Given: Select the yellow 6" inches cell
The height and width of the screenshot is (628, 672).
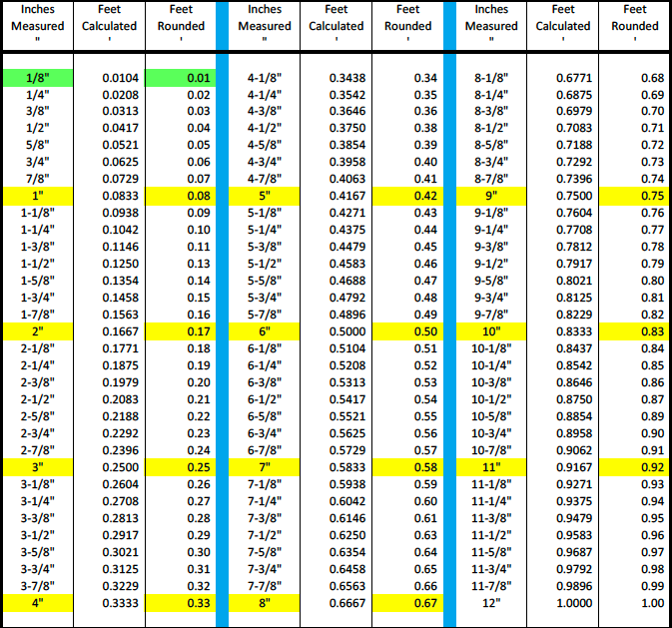Looking at the screenshot, I should coord(264,331).
